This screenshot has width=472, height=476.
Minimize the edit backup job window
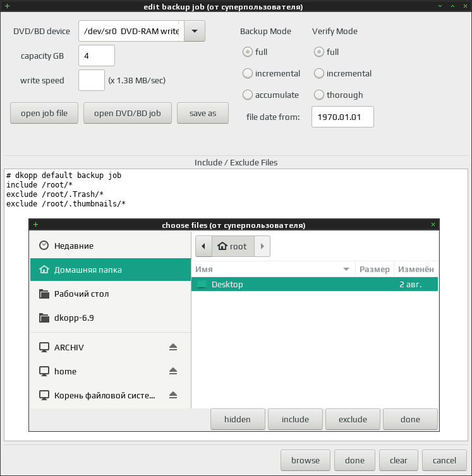[440, 6]
